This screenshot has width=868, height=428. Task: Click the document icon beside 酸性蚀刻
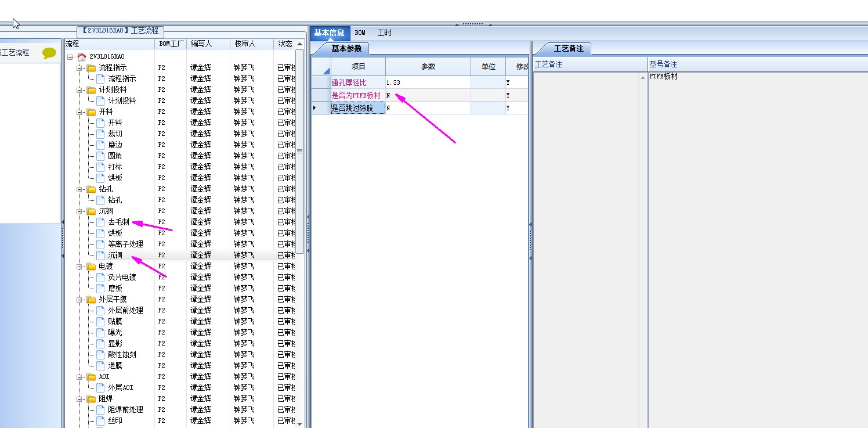click(100, 354)
